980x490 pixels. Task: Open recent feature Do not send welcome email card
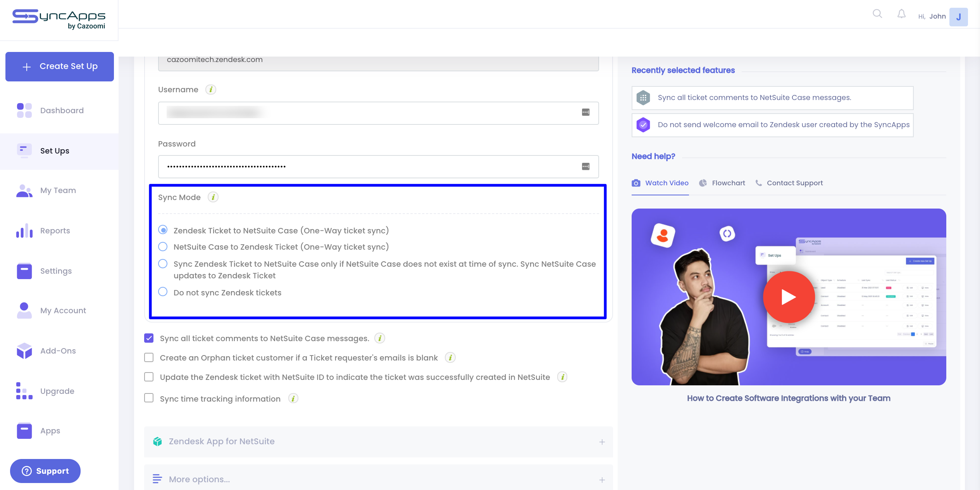pos(772,125)
